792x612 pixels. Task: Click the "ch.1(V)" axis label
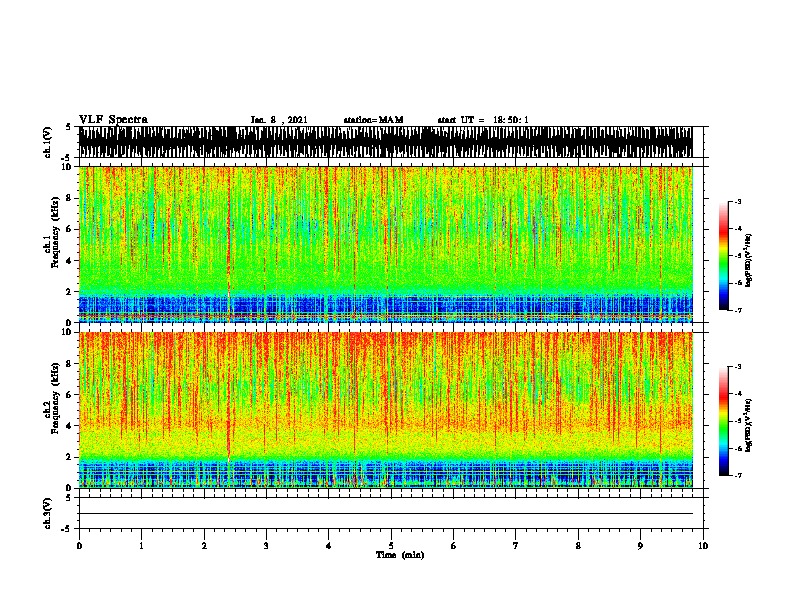tap(48, 142)
